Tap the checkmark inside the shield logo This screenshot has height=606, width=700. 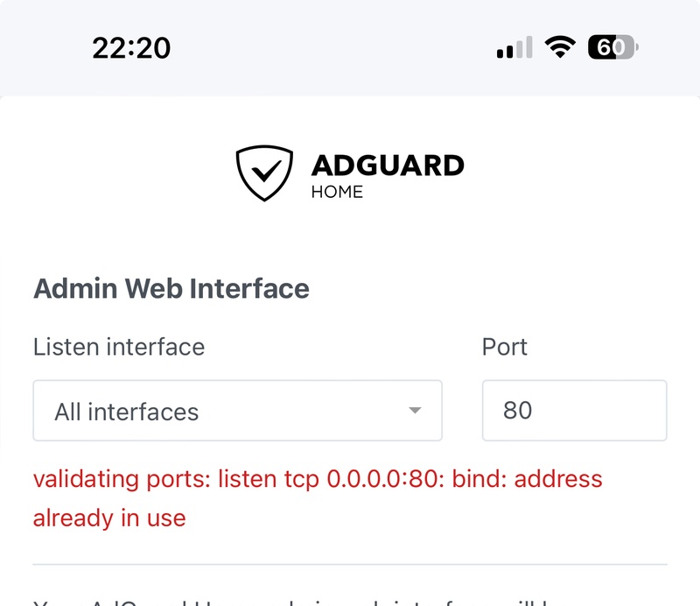tap(266, 170)
